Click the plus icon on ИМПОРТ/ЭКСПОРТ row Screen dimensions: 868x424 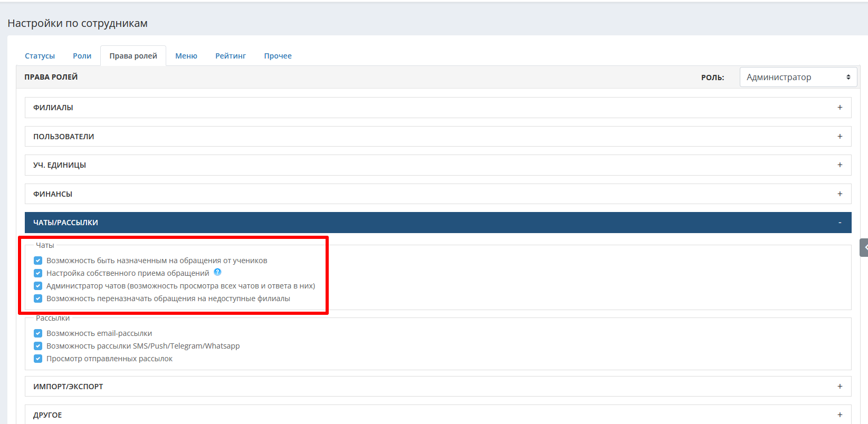(840, 387)
